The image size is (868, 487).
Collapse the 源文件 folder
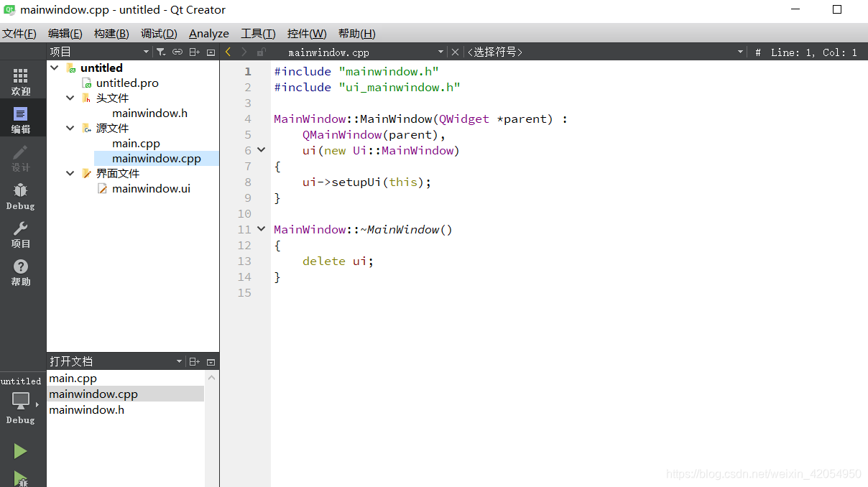(70, 128)
